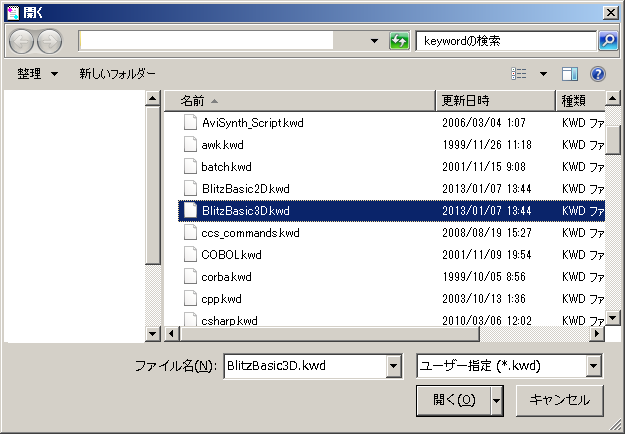Click the view mode icon
The width and height of the screenshot is (625, 434).
(x=518, y=74)
